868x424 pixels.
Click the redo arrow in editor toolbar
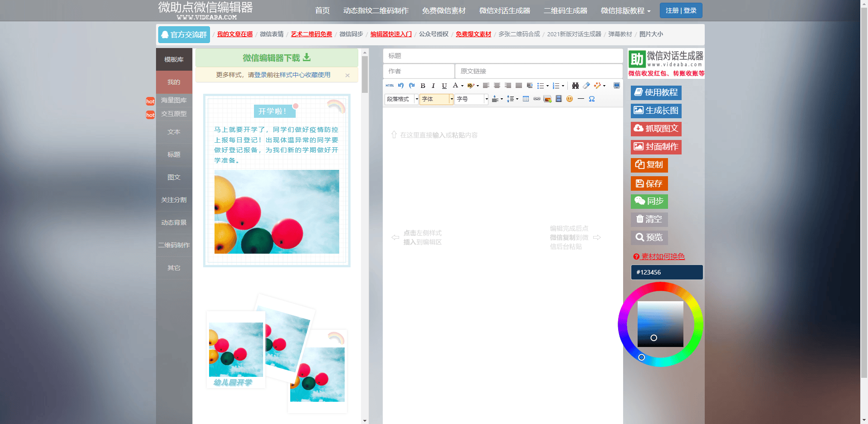pyautogui.click(x=412, y=86)
